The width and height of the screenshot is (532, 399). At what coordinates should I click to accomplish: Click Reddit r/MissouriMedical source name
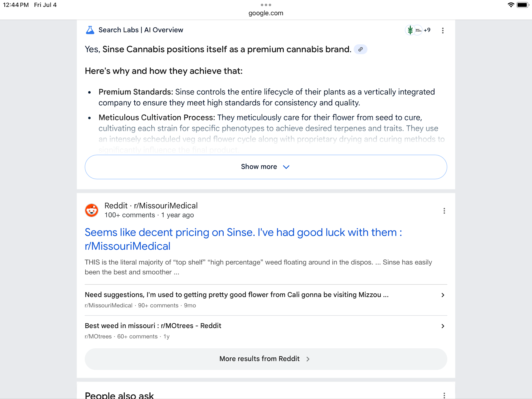click(x=151, y=206)
